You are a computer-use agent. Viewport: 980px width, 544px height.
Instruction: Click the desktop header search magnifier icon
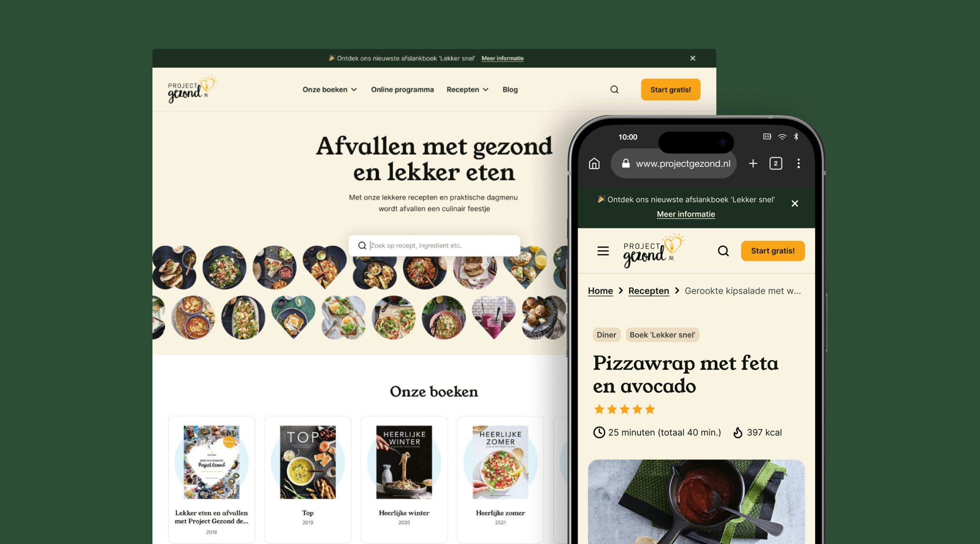point(614,90)
